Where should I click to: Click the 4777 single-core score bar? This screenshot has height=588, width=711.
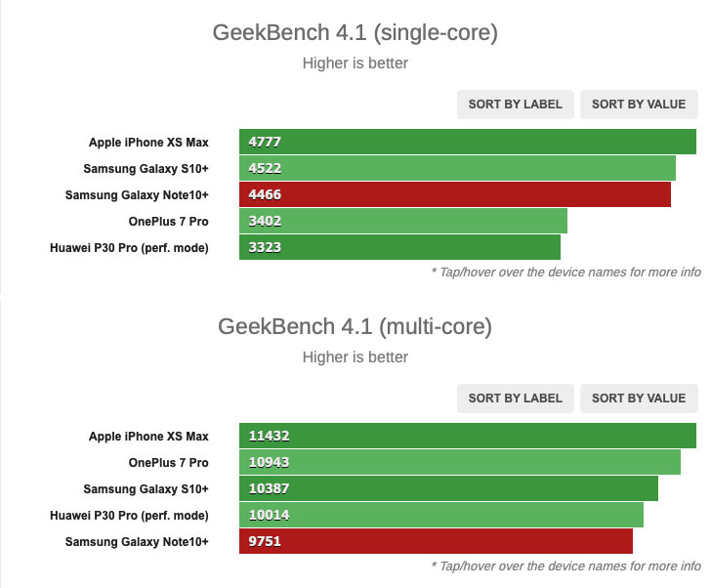[468, 142]
